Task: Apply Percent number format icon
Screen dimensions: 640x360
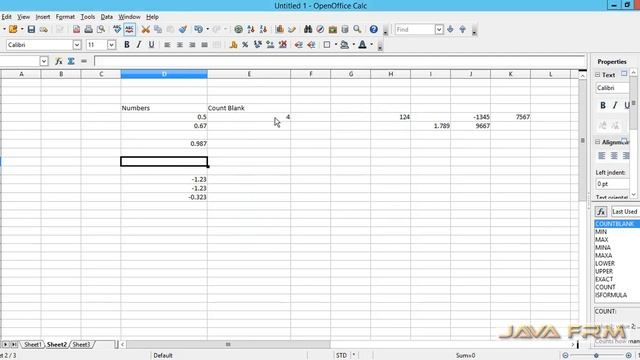Action: coord(245,45)
